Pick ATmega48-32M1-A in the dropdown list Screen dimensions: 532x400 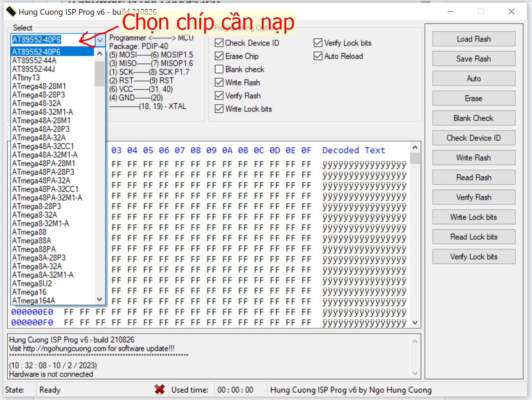(x=52, y=112)
